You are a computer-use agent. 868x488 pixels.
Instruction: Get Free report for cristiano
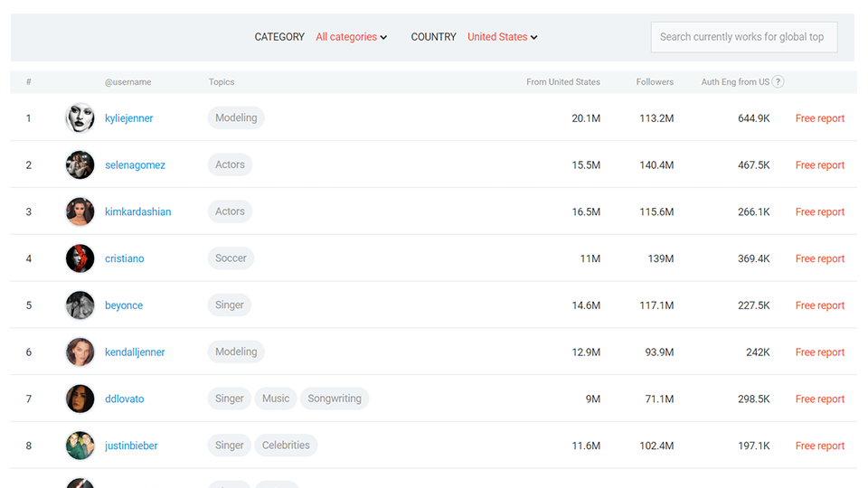coord(820,258)
